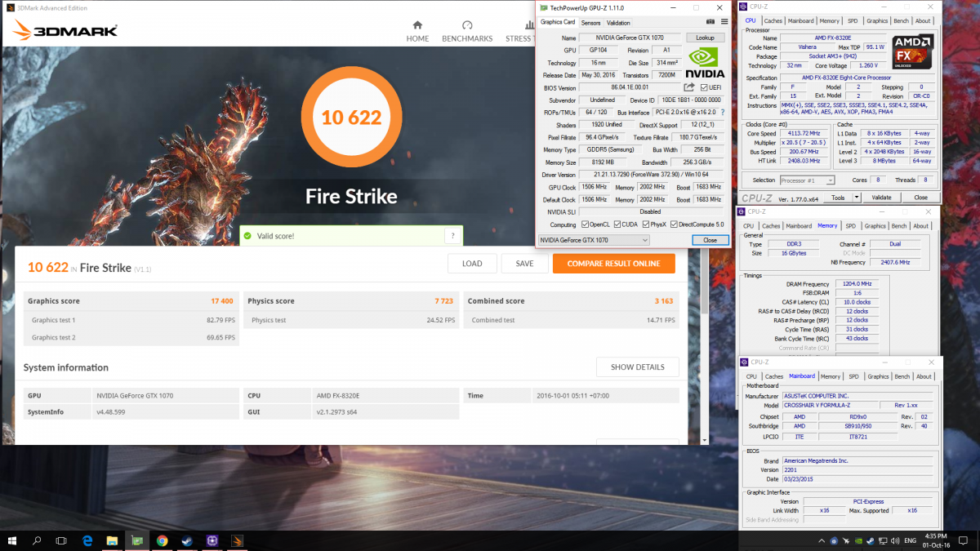Click COMPARE RESULT ONLINE button

click(614, 264)
